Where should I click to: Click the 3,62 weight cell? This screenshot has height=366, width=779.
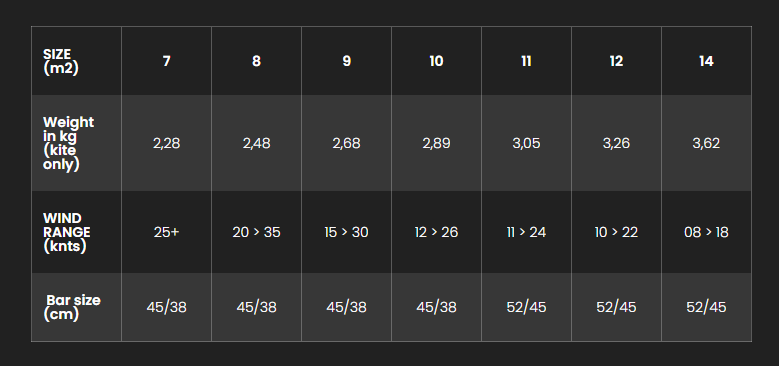point(706,143)
